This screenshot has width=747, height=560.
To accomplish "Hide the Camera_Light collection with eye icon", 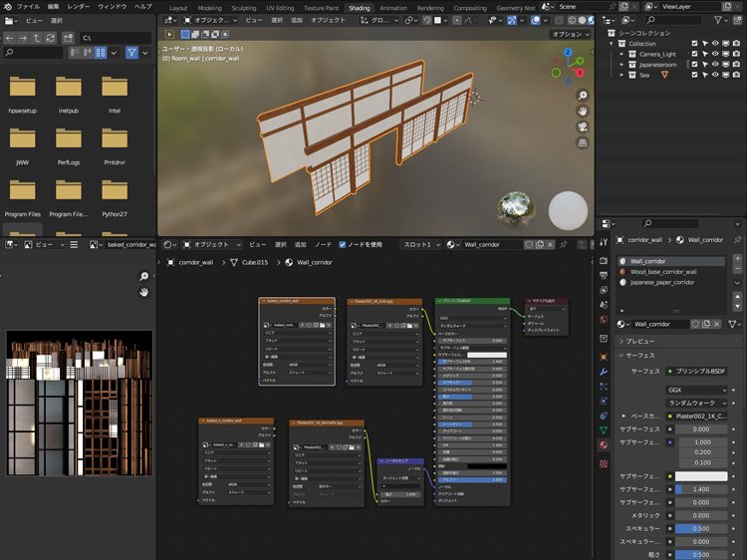I will point(716,54).
